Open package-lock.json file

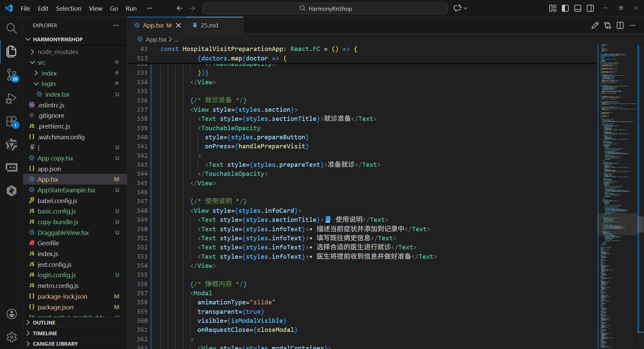tap(75, 297)
